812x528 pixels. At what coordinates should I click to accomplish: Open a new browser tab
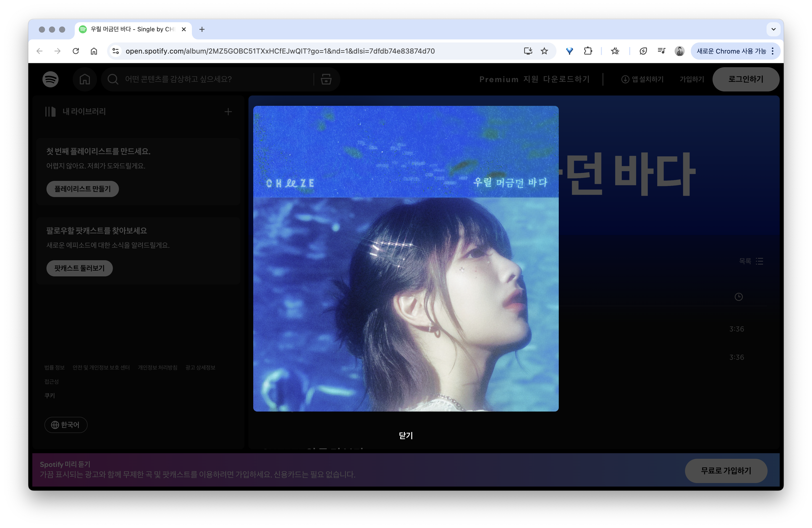[202, 29]
